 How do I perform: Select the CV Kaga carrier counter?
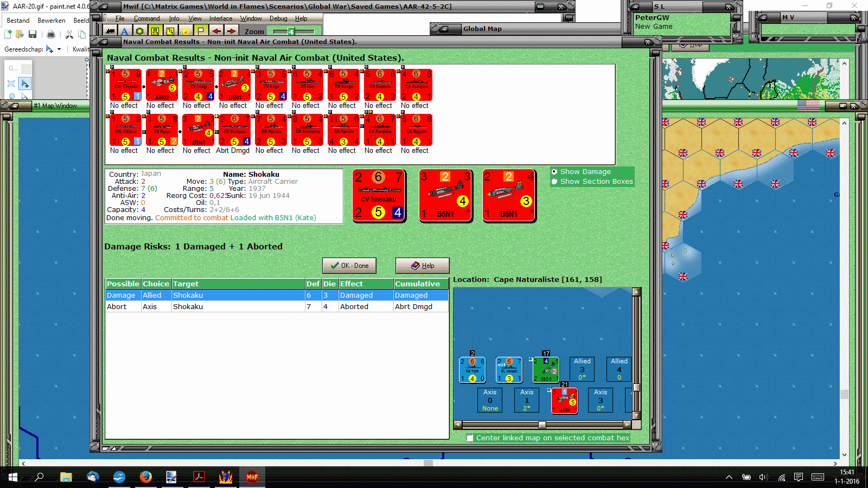tap(271, 85)
